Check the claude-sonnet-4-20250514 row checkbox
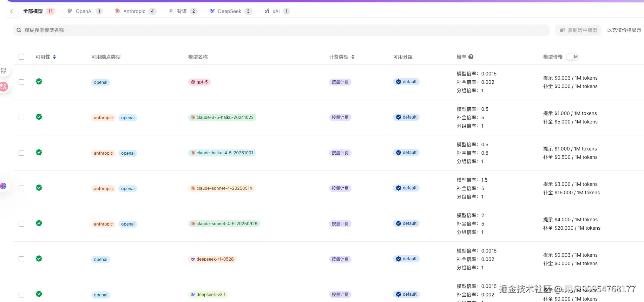644x302 pixels. point(21,188)
